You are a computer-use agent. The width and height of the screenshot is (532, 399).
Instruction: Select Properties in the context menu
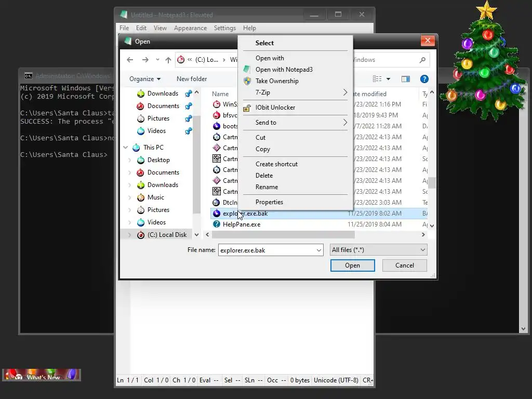(295, 202)
